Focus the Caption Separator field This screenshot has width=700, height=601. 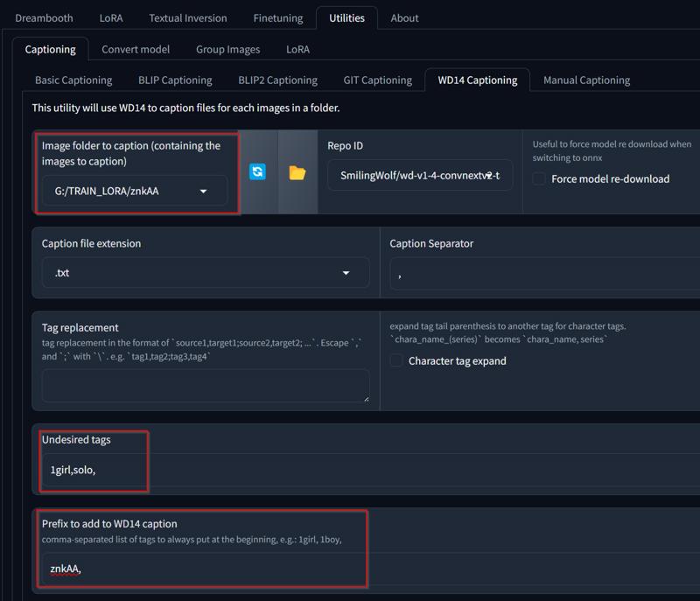pyautogui.click(x=544, y=275)
